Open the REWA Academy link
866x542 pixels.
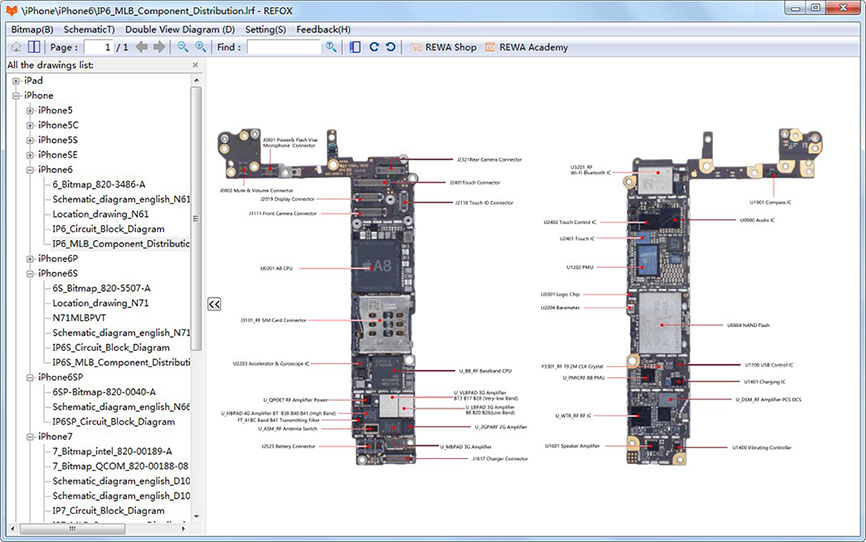click(x=534, y=48)
